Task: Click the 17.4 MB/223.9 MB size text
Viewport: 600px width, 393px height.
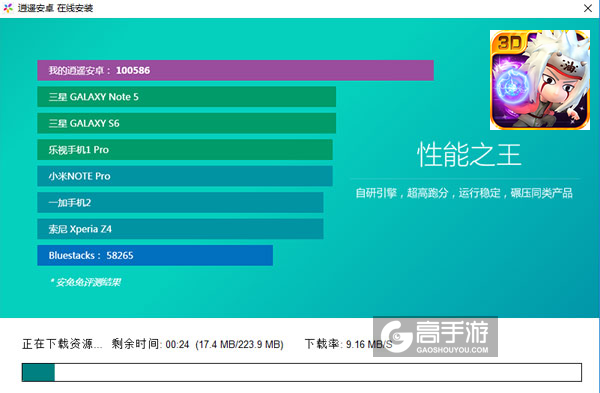Action: [240, 345]
